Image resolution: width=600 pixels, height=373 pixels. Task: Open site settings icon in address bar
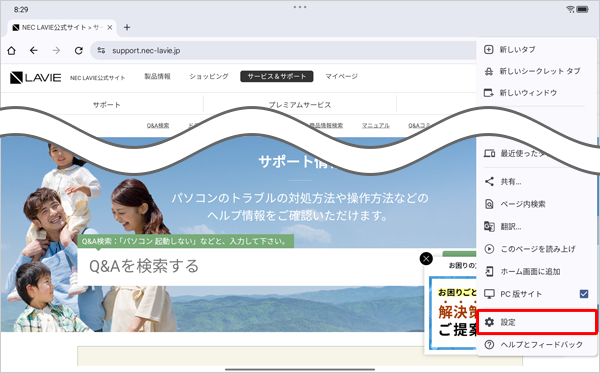[101, 50]
